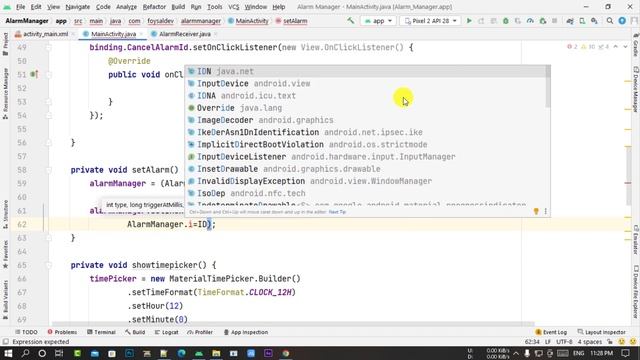Image resolution: width=640 pixels, height=360 pixels.
Task: Open the Resource Manager side panel
Action: click(5, 94)
